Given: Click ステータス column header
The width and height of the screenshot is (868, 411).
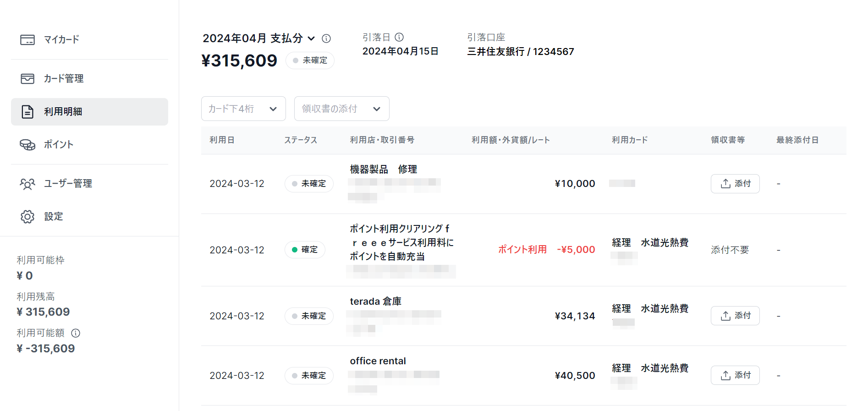Looking at the screenshot, I should (x=301, y=140).
